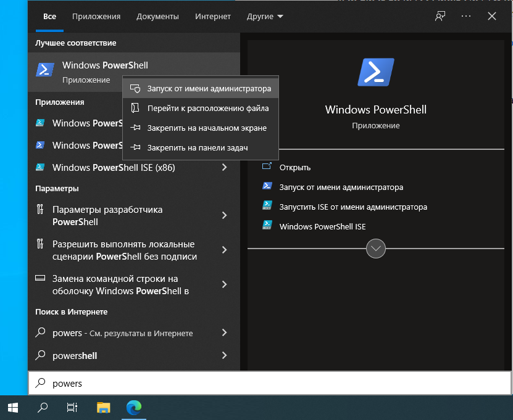
Task: Expand Windows PowerShell ISE (x86) arrow
Action: 225,167
